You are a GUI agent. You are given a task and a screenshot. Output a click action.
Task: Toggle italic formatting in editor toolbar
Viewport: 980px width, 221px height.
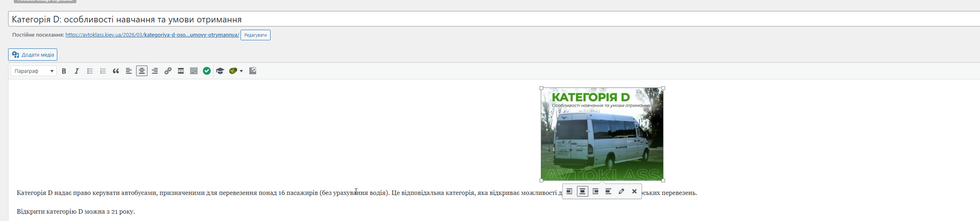tap(77, 71)
